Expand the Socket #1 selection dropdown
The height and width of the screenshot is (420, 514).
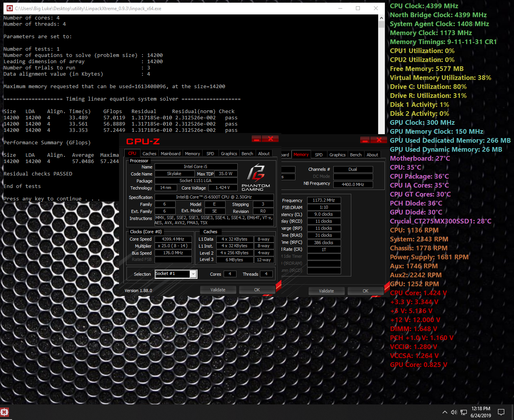point(193,274)
